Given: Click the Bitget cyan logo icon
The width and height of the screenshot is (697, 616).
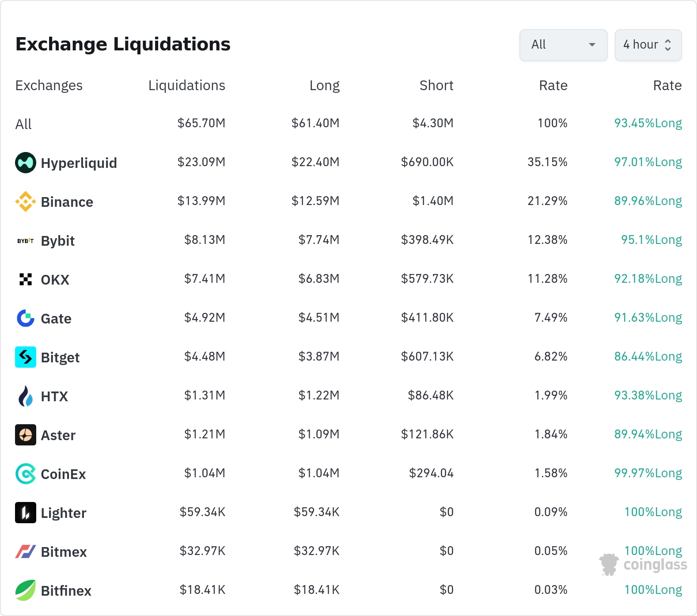Looking at the screenshot, I should [26, 357].
